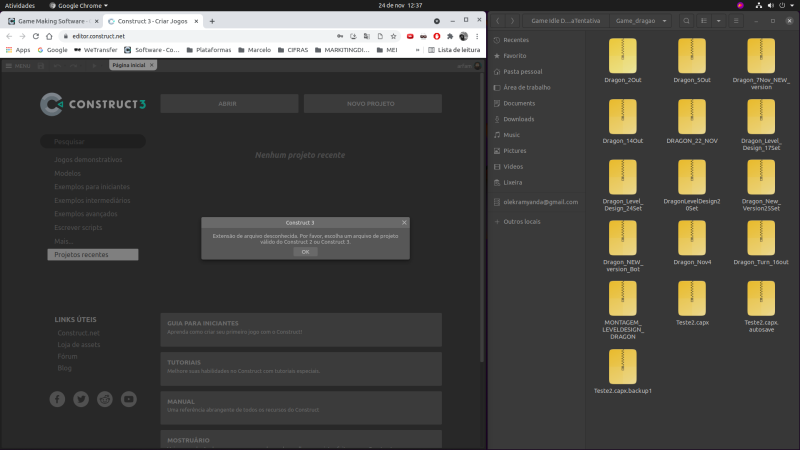The image size is (800, 450).
Task: Open the YouTube social icon
Action: click(x=129, y=399)
